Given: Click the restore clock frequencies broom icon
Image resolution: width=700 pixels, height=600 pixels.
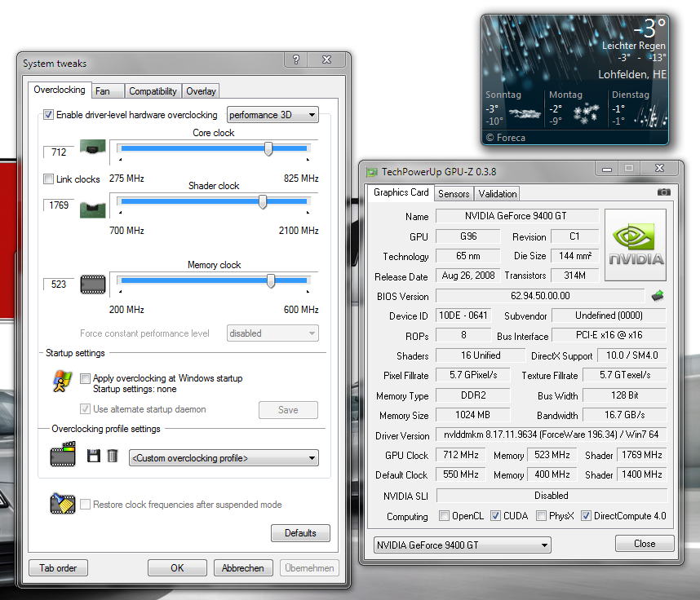Looking at the screenshot, I should click(x=63, y=504).
